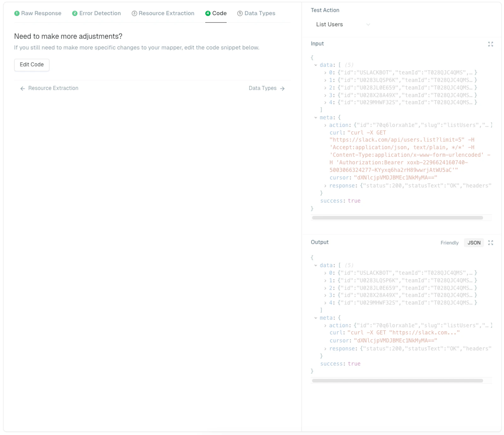Click the Input horizontal scrollbar

[397, 218]
